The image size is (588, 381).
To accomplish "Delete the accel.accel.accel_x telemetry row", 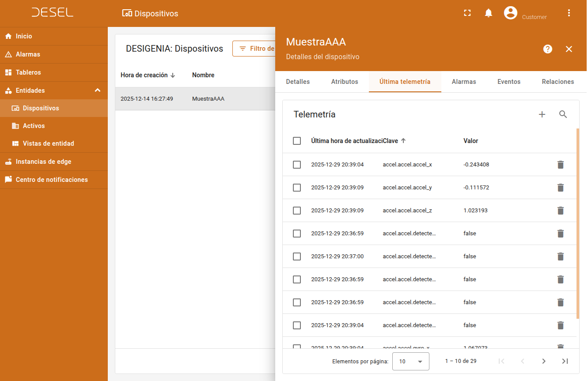I will click(561, 165).
